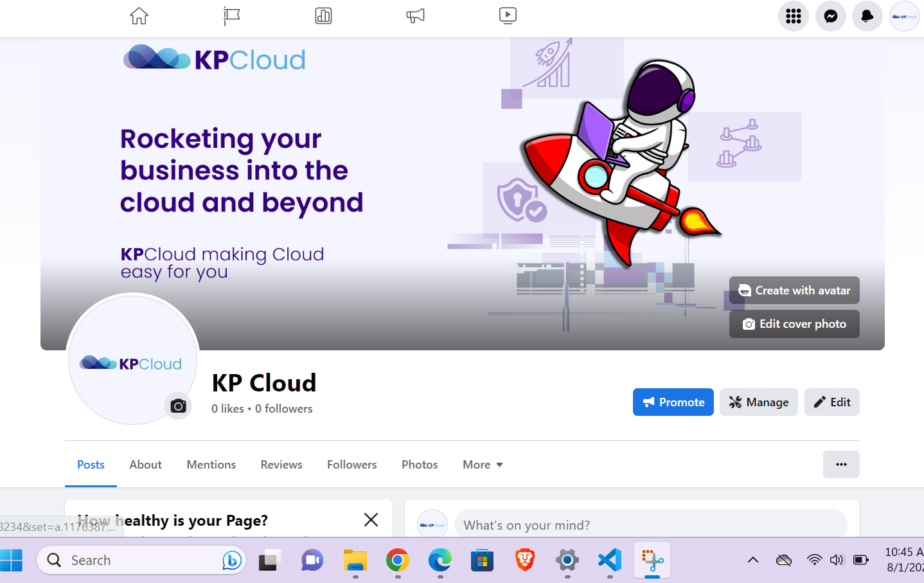Switch to the About tab
Viewport: 924px width, 583px height.
coord(146,465)
